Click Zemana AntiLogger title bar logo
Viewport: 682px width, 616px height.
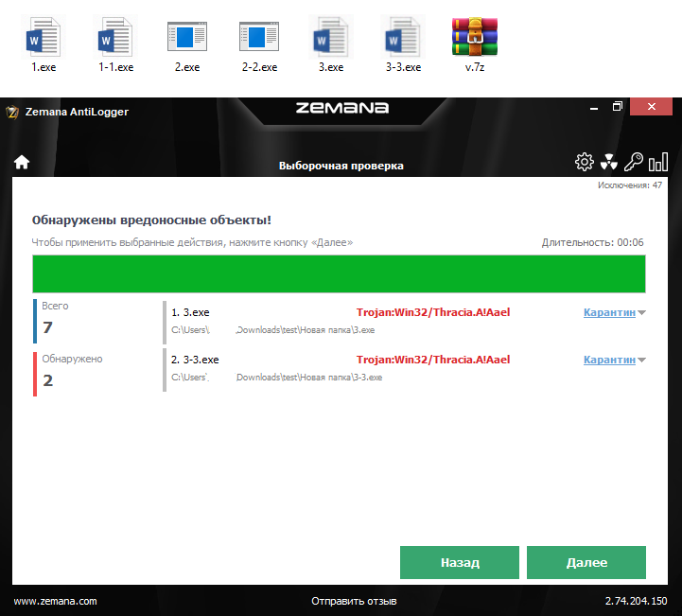(12, 113)
